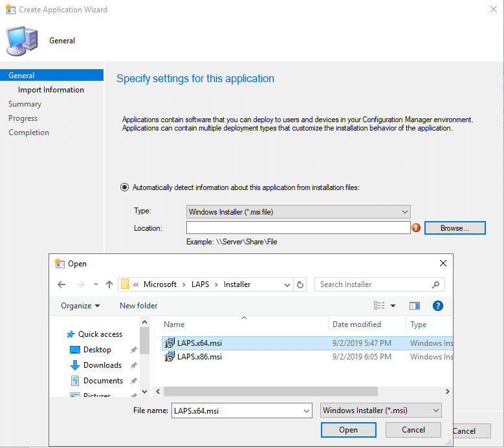The width and height of the screenshot is (504, 448).
Task: Select the LAPS.x86.msi file
Action: tap(199, 357)
